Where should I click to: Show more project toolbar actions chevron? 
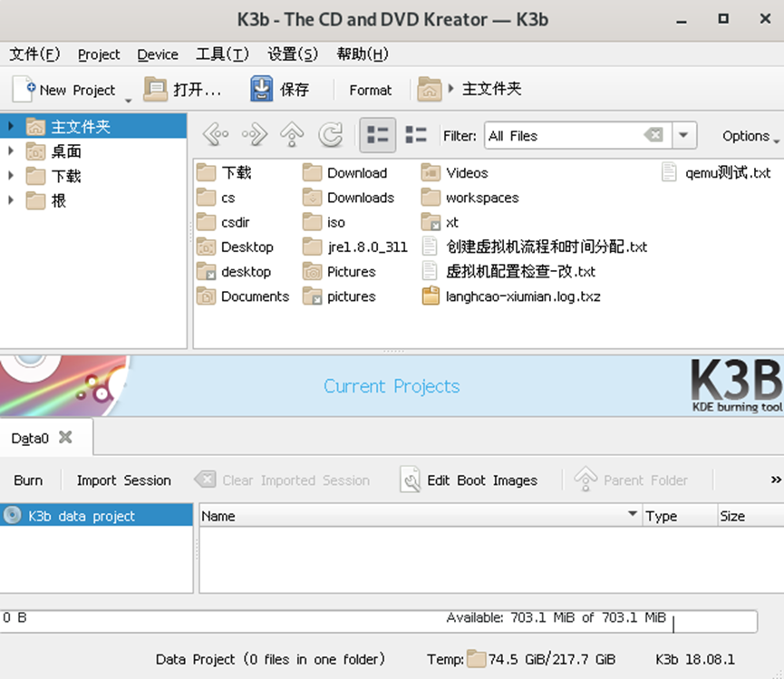[x=776, y=480]
